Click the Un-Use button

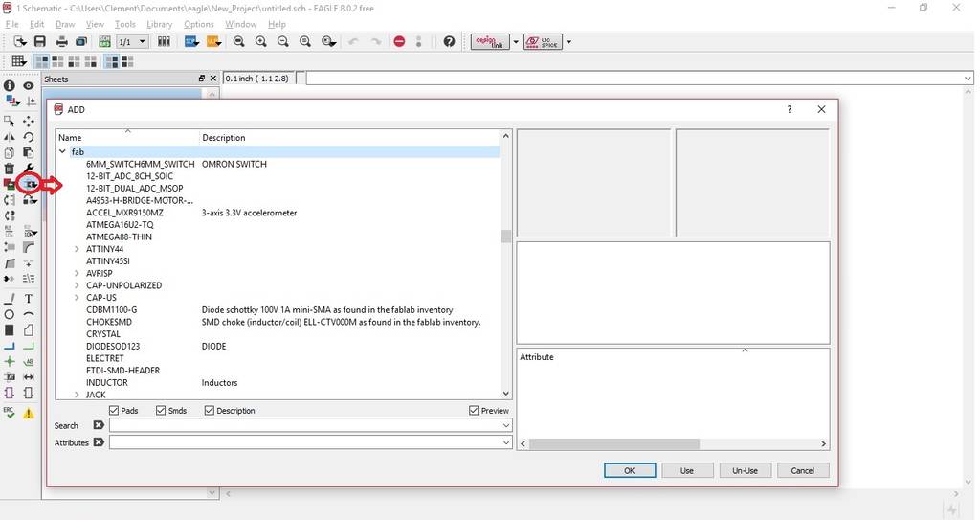tap(745, 470)
